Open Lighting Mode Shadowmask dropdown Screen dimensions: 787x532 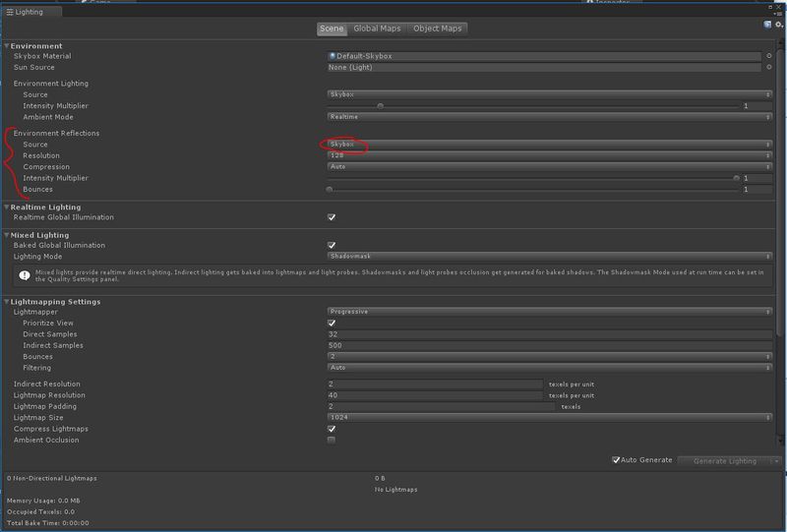550,256
